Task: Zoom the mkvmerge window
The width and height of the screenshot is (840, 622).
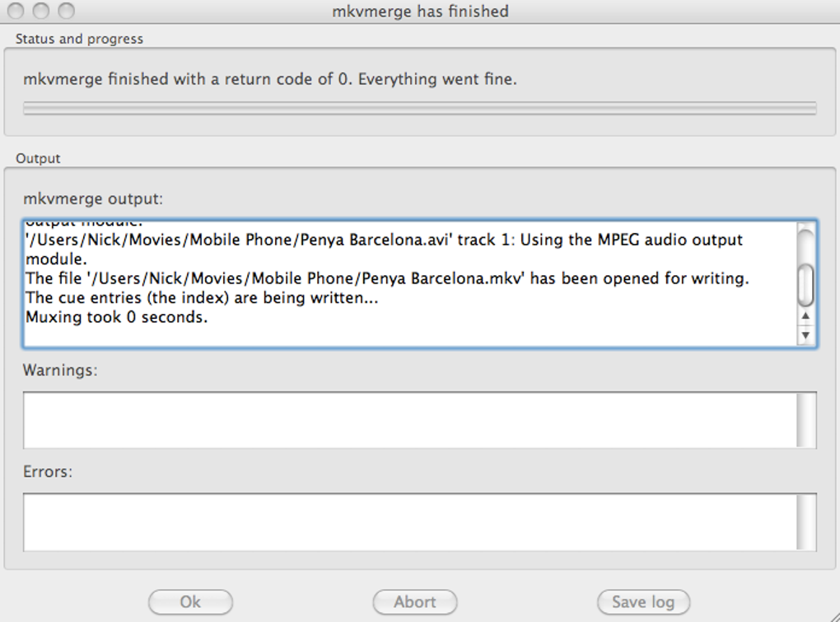Action: click(x=66, y=11)
